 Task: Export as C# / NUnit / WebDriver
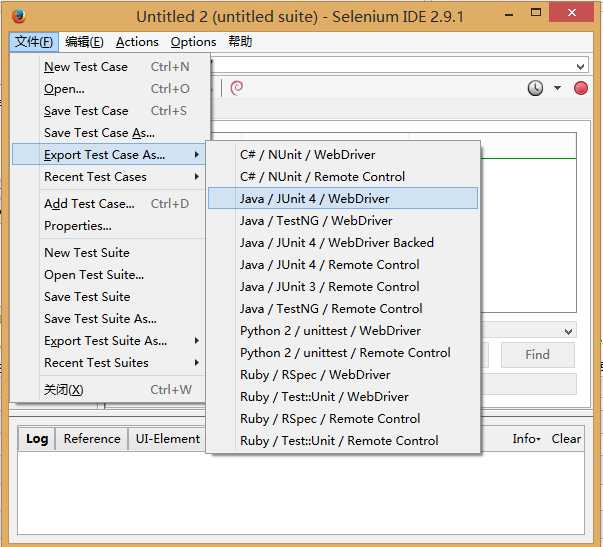[343, 155]
